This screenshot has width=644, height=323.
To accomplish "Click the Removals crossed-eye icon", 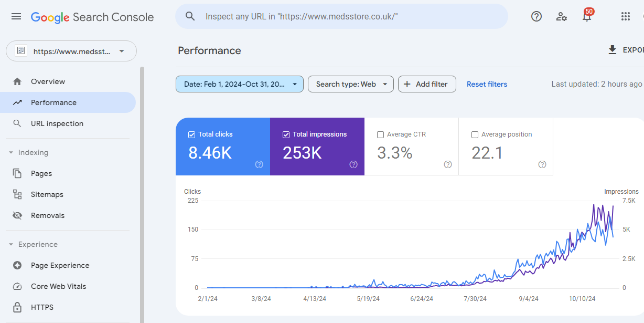I will pos(17,215).
